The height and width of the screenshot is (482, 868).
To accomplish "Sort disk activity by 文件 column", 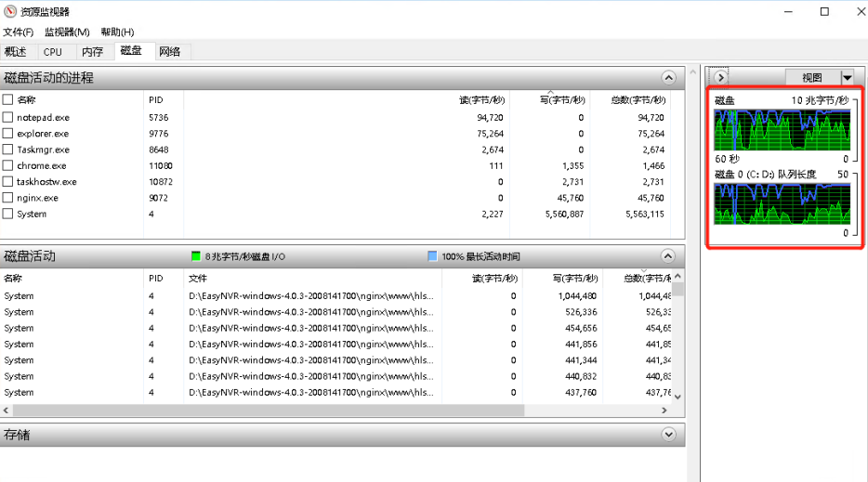I will coord(198,279).
